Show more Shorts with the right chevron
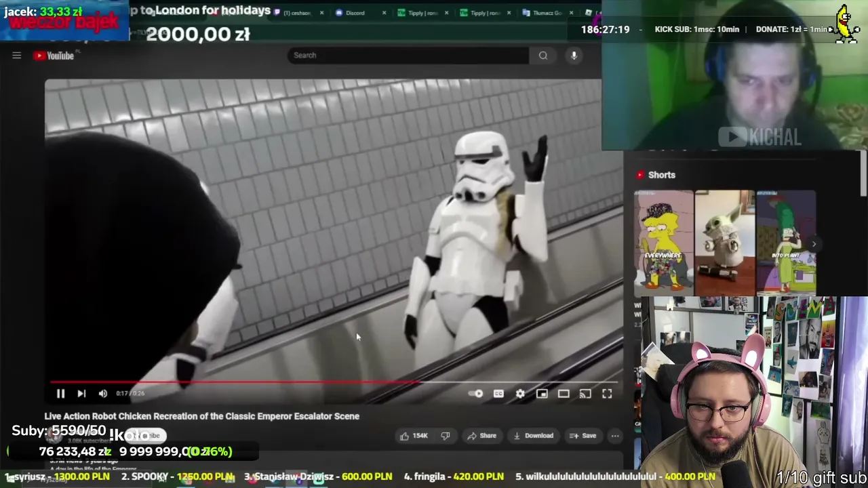Screen dimensions: 868x488 click(814, 244)
